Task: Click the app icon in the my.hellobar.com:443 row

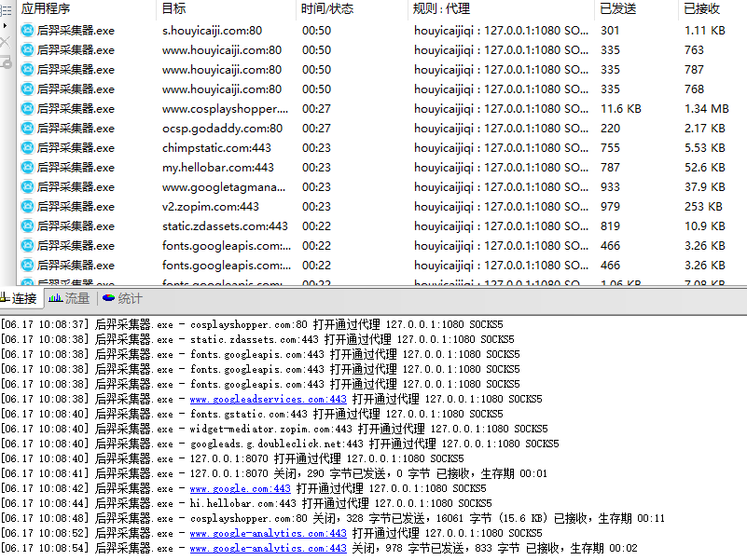Action: point(28,167)
